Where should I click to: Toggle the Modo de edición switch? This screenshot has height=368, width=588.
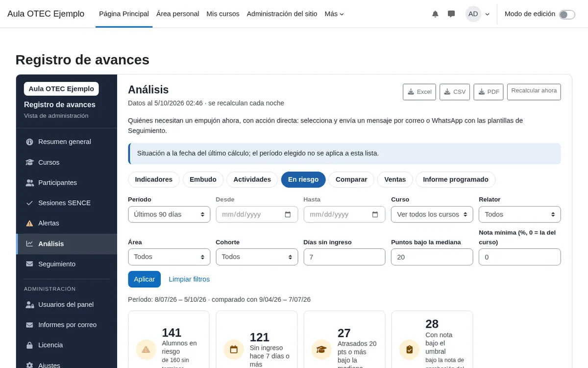567,14
